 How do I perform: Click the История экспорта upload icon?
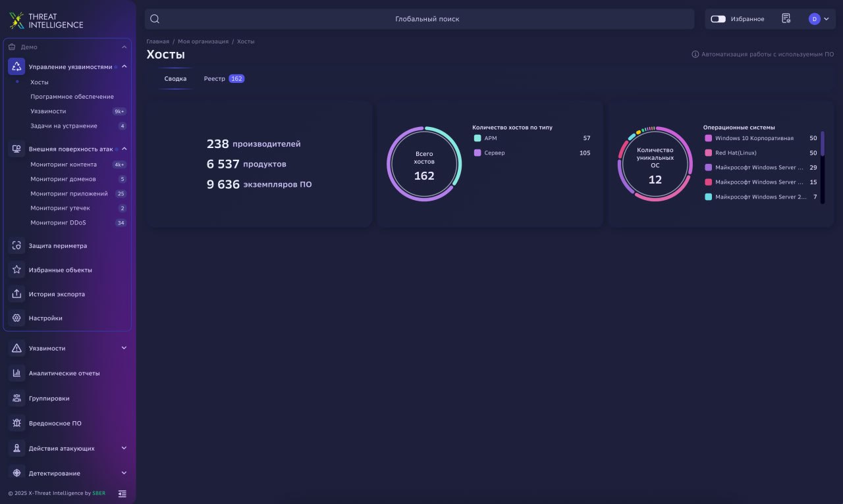pos(16,294)
